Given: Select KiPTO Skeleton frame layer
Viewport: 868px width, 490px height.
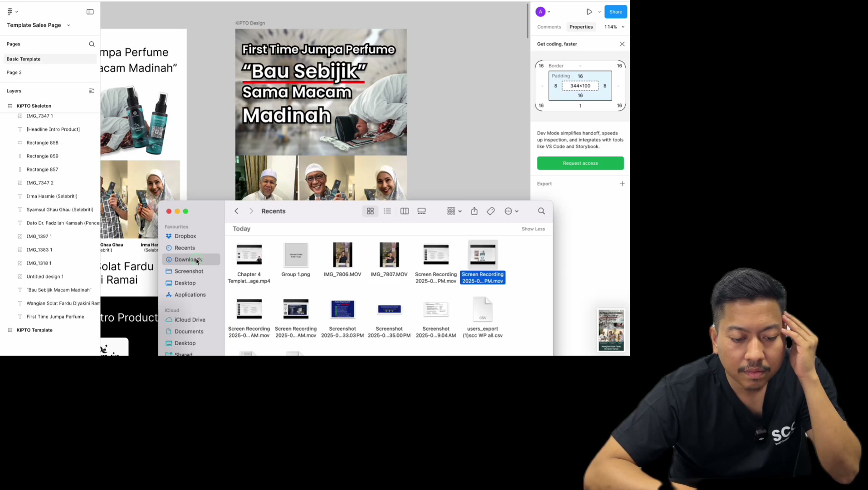Looking at the screenshot, I should click(50, 106).
